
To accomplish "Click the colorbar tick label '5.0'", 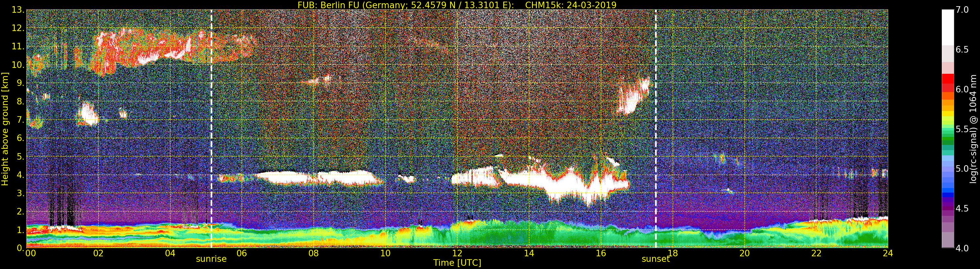I will click(x=962, y=168).
